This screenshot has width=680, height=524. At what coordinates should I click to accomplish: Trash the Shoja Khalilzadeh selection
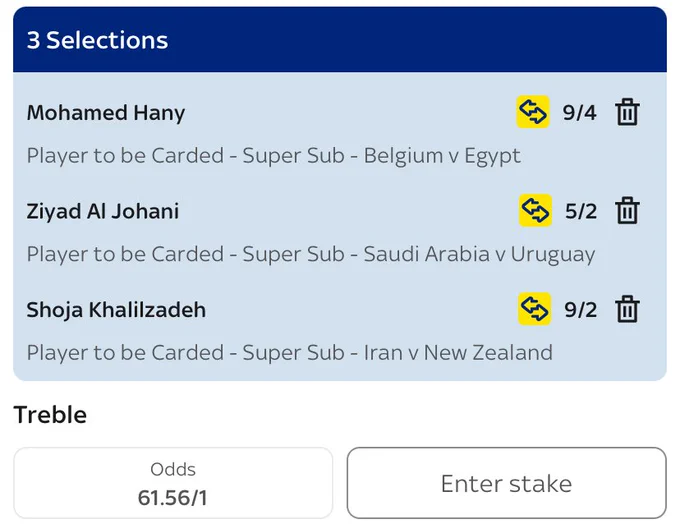click(x=627, y=309)
